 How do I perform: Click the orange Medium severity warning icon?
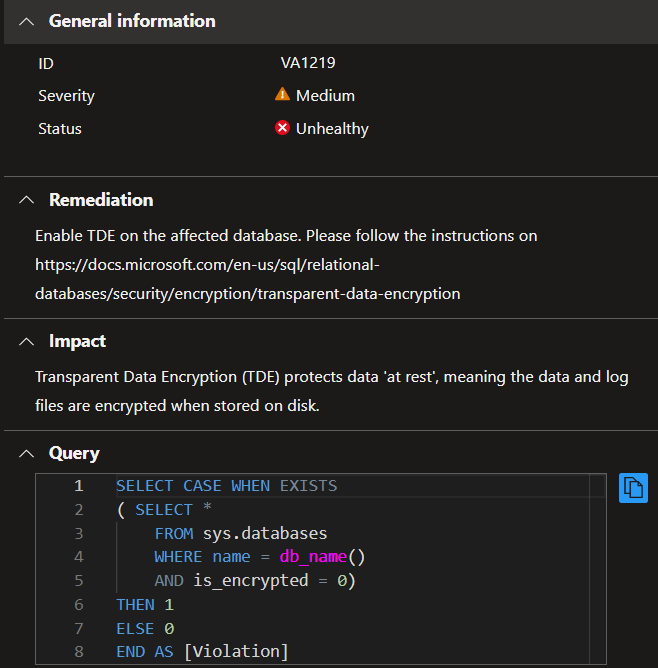282,94
